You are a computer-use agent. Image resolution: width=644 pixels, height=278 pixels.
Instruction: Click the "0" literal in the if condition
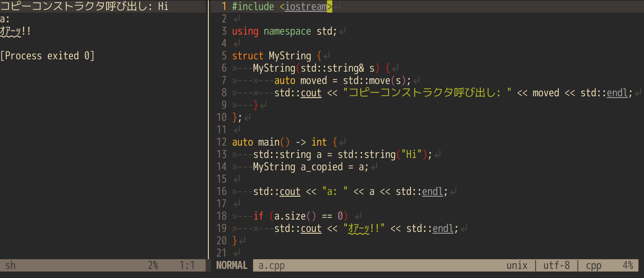(x=340, y=216)
